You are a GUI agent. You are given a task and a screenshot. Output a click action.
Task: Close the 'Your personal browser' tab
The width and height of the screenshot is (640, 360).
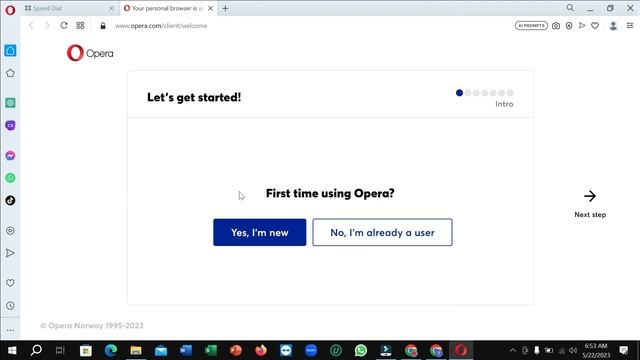(x=210, y=8)
